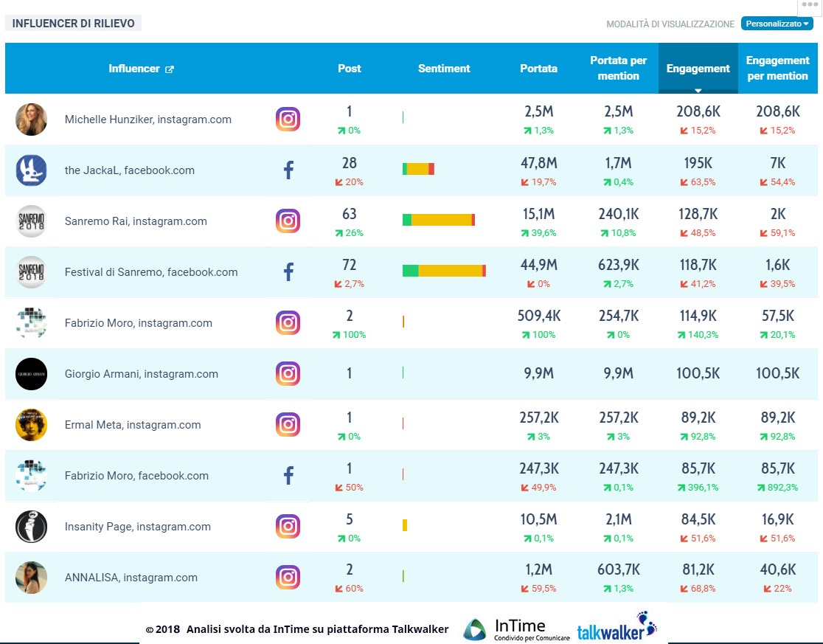Image resolution: width=823 pixels, height=644 pixels.
Task: Click Ermal Meta's 89,2K engagement value
Action: click(698, 418)
